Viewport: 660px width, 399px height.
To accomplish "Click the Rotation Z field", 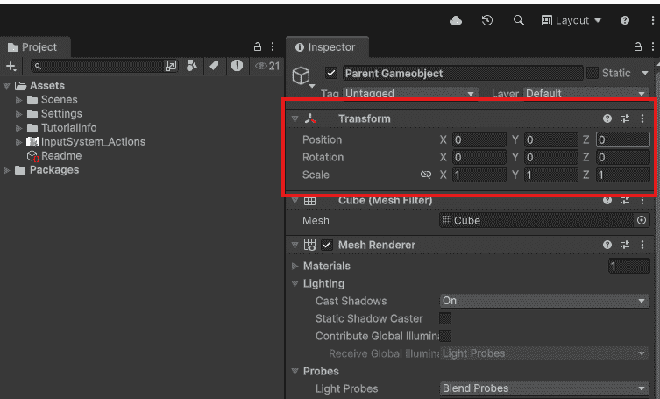I will (x=623, y=157).
